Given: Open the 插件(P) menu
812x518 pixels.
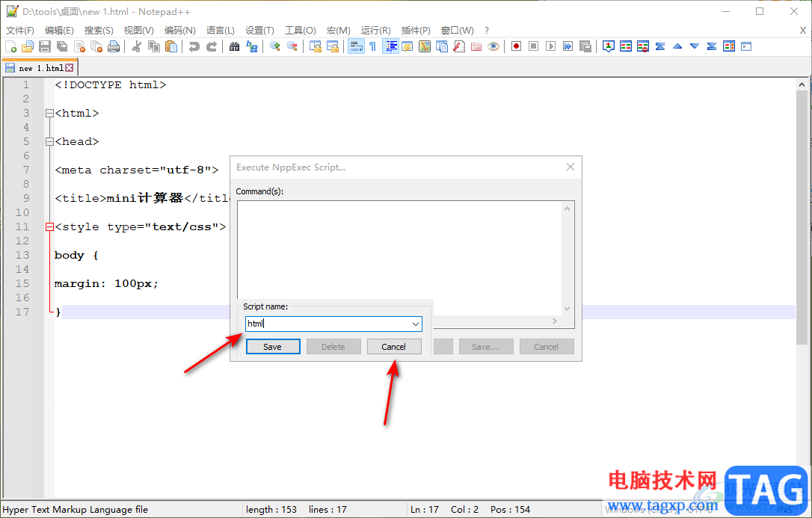Looking at the screenshot, I should pos(415,31).
